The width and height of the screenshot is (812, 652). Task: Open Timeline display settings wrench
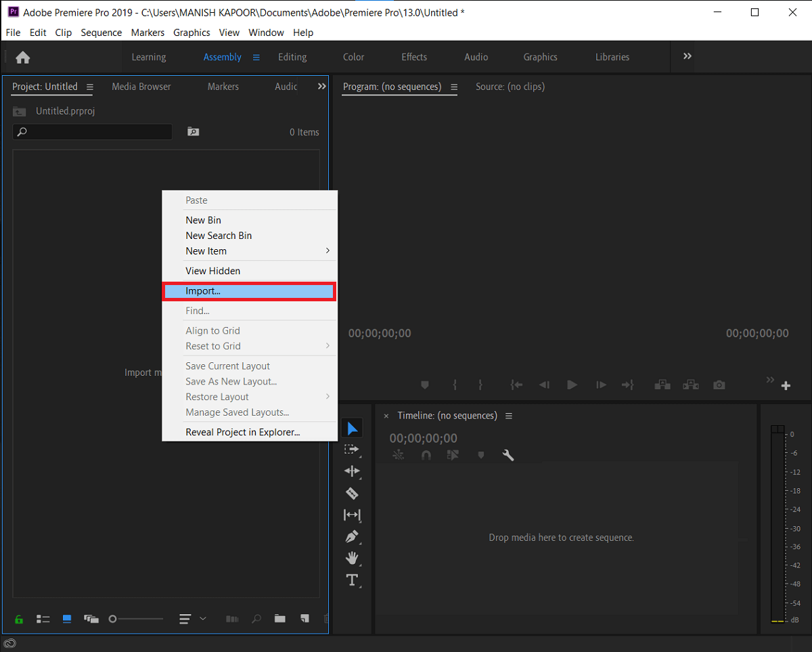tap(508, 456)
